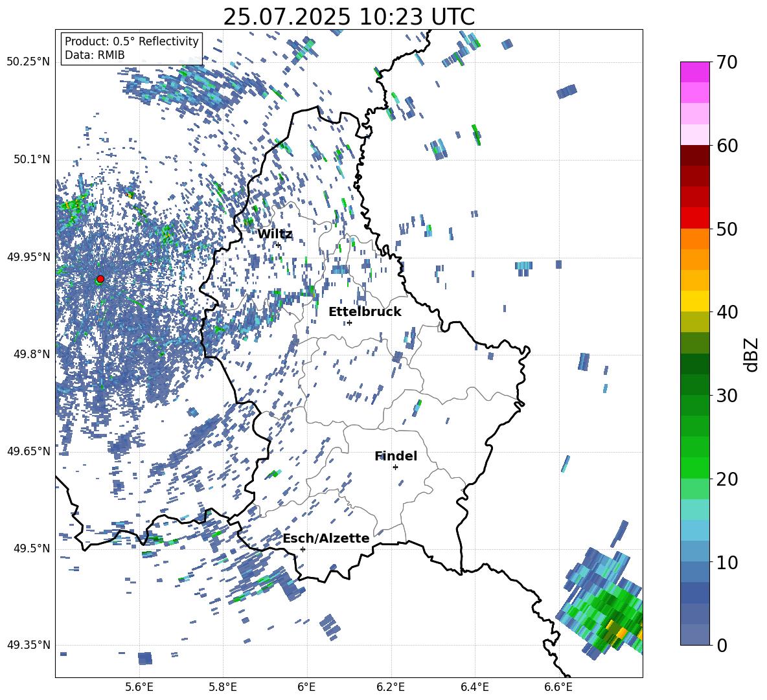
Task: Click 'Data: RMIB' text
Action: click(95, 55)
